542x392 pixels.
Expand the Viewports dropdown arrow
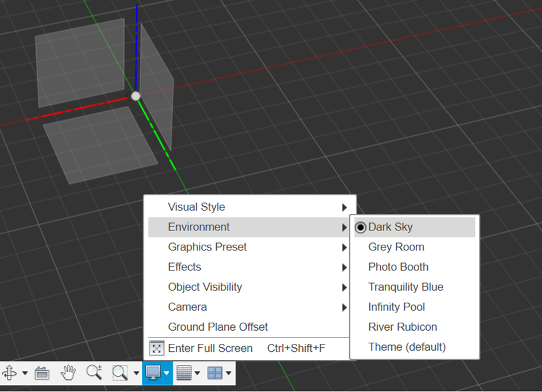[228, 374]
